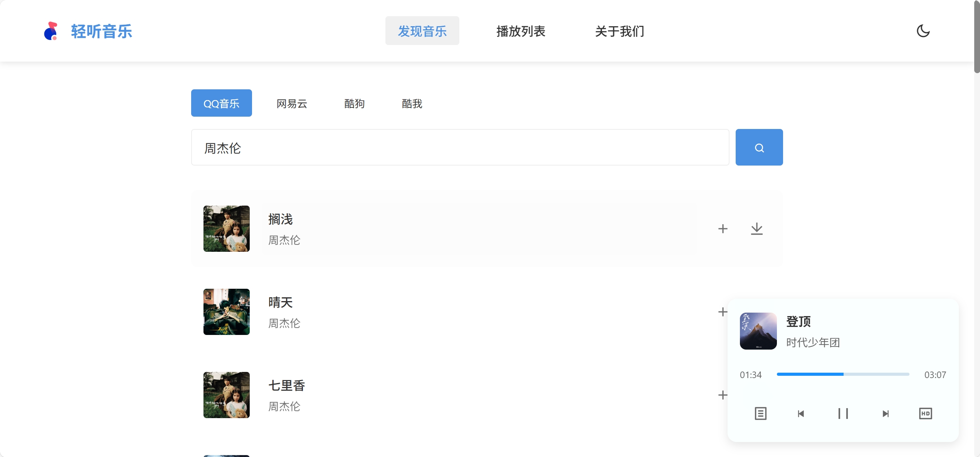Open the lyrics/playlist icon in player

coord(761,413)
